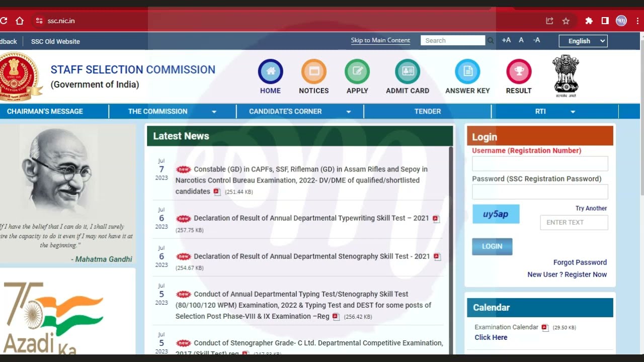The image size is (644, 362).
Task: Click the STAFF SELECTION COMMISSION title
Action: coord(133,70)
